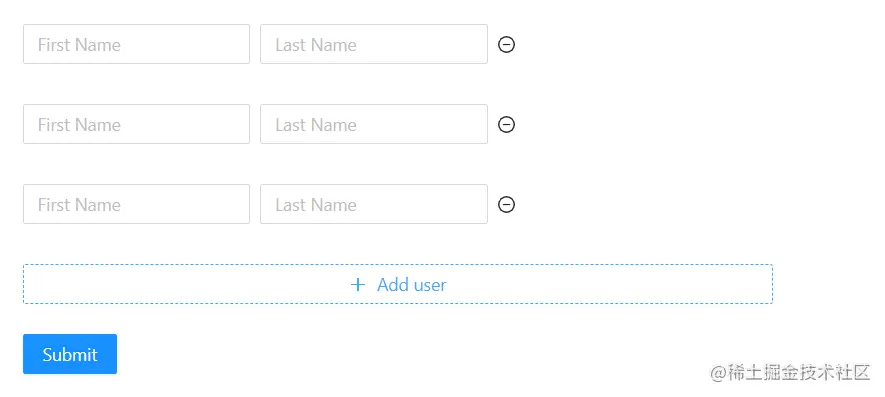Submit the form
The width and height of the screenshot is (885, 397).
pyautogui.click(x=70, y=354)
